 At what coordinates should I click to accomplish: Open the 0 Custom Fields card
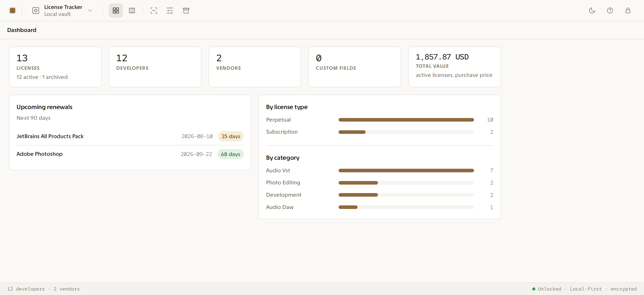354,67
